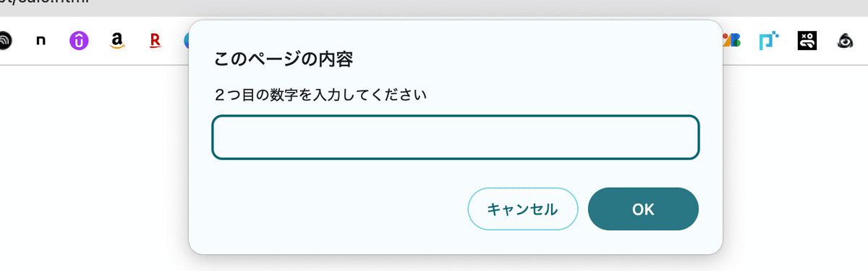Viewport: 868px width, 271px height.
Task: Click the このページの内容 dialog title
Action: (x=283, y=59)
